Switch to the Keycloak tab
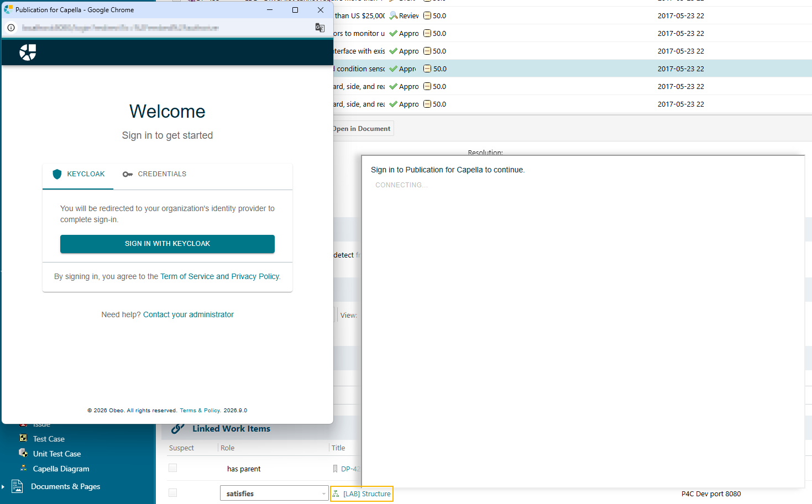Screen dimensions: 812x504 click(x=78, y=174)
